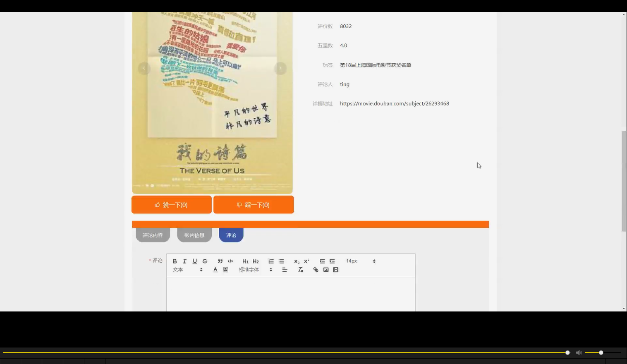Apply superscript formatting

click(306, 261)
